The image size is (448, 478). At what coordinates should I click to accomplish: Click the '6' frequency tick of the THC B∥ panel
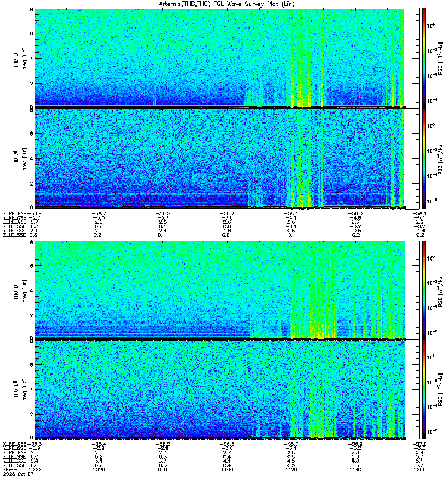[x=32, y=364]
